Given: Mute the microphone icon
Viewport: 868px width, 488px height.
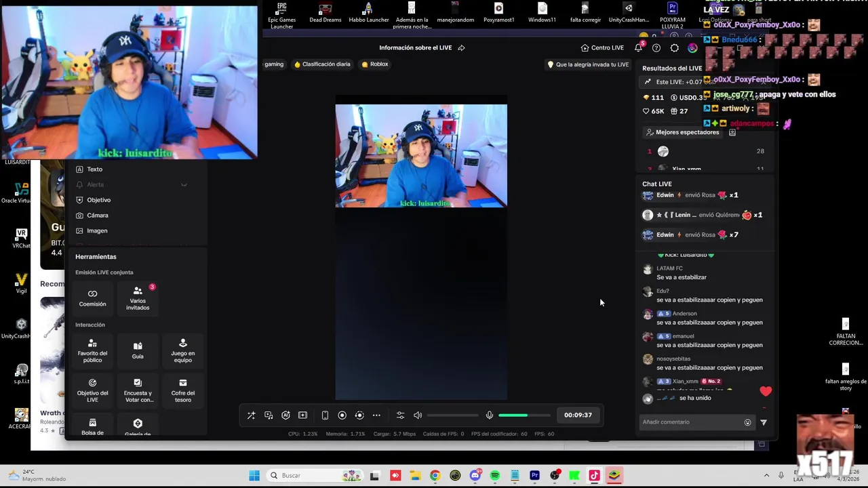Looking at the screenshot, I should coord(490,415).
